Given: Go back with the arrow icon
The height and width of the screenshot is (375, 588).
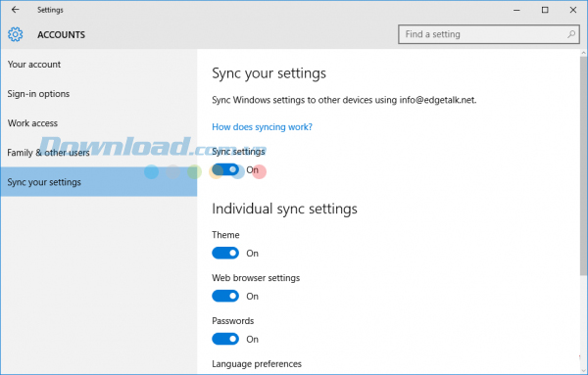Looking at the screenshot, I should click(x=15, y=10).
